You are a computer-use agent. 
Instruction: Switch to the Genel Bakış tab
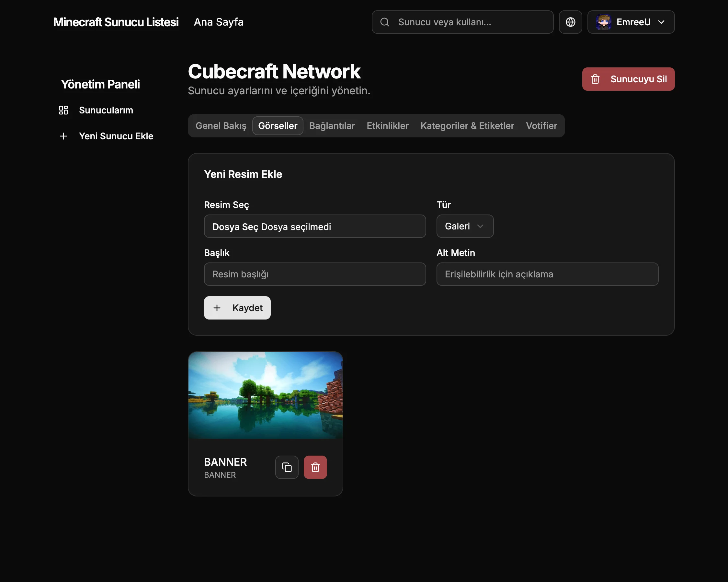[x=221, y=126]
